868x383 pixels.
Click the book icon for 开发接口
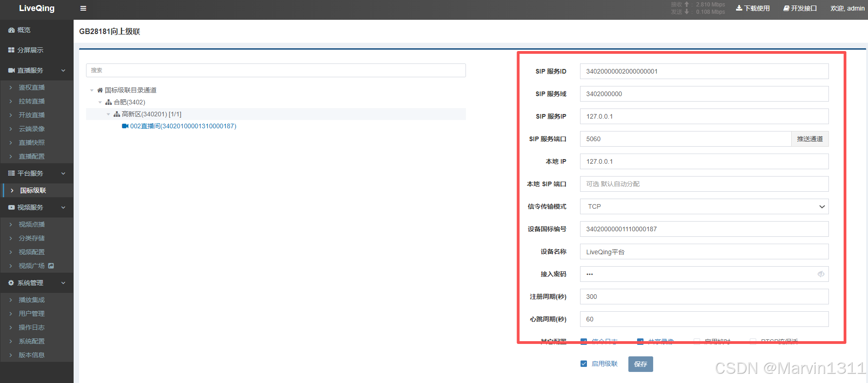pos(787,8)
